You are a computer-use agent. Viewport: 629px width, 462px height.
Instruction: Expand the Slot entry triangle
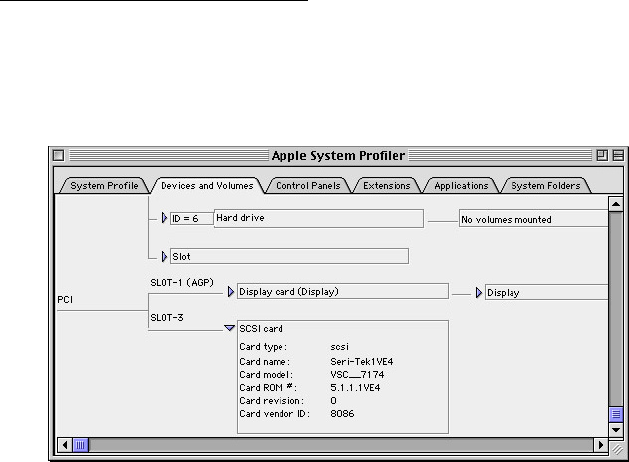coord(164,256)
